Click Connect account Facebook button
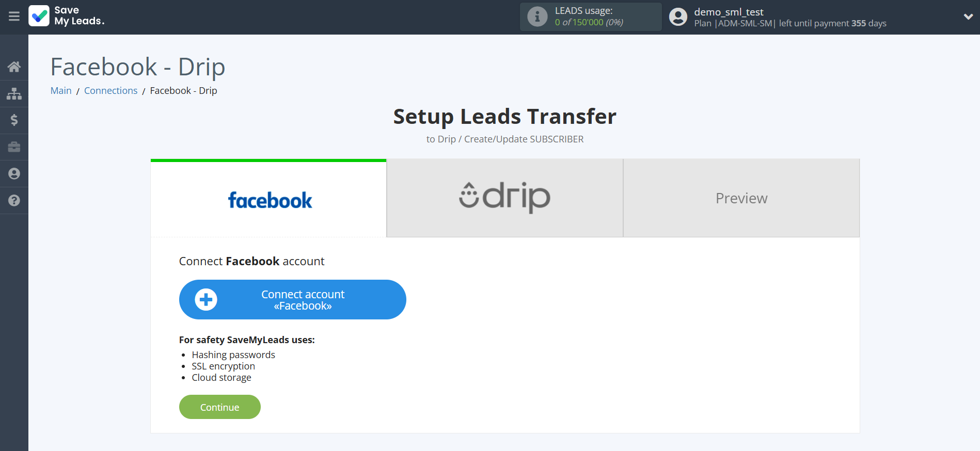Viewport: 980px width, 451px height. (303, 300)
